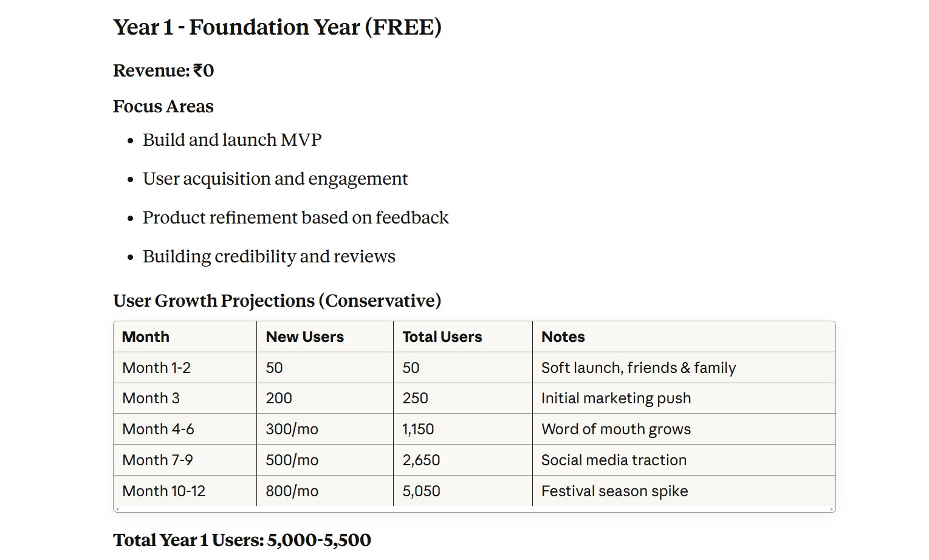Click the Month column header

[146, 337]
